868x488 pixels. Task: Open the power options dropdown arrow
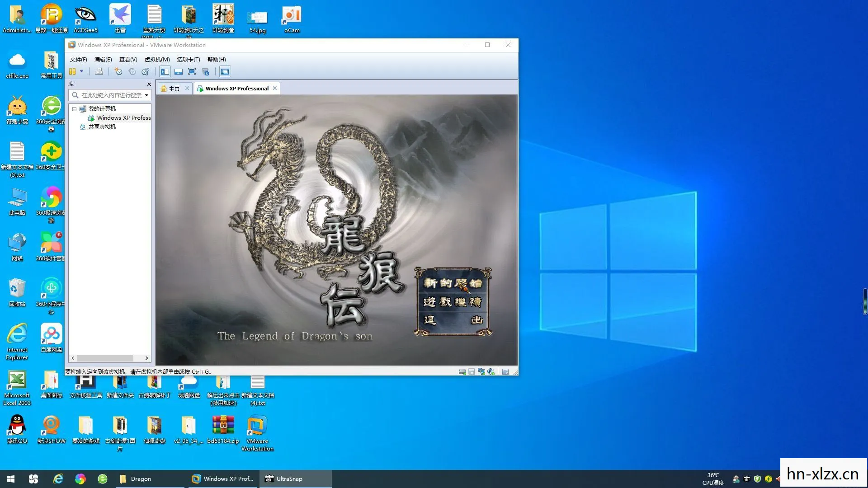point(82,71)
